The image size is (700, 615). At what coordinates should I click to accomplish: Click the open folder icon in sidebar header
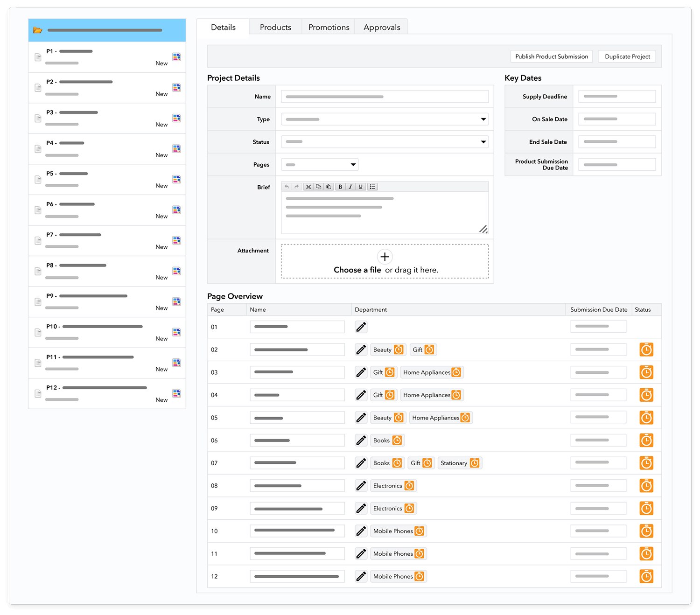[38, 30]
